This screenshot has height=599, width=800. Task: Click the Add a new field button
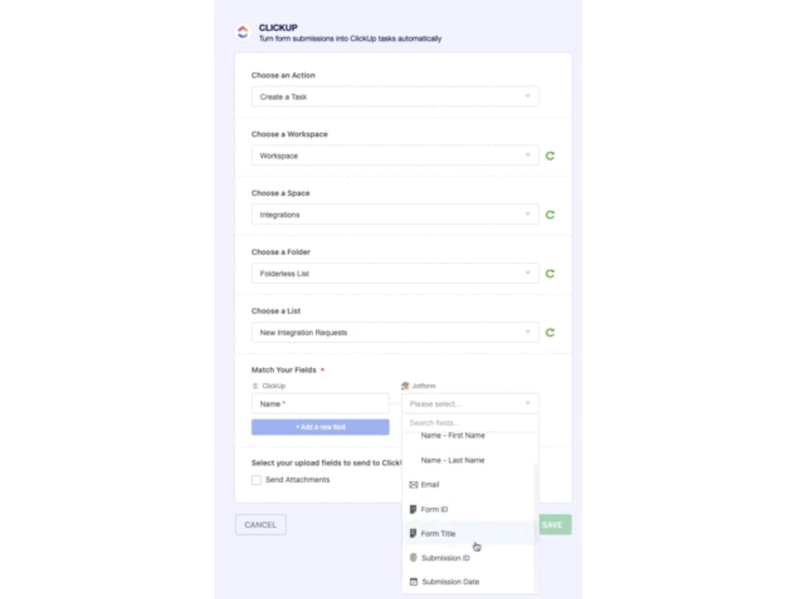pos(320,426)
